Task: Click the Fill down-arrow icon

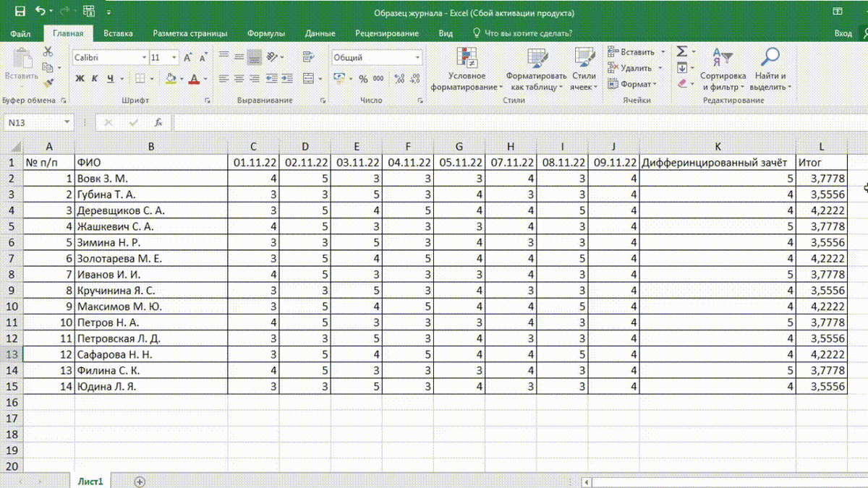Action: pyautogui.click(x=681, y=68)
